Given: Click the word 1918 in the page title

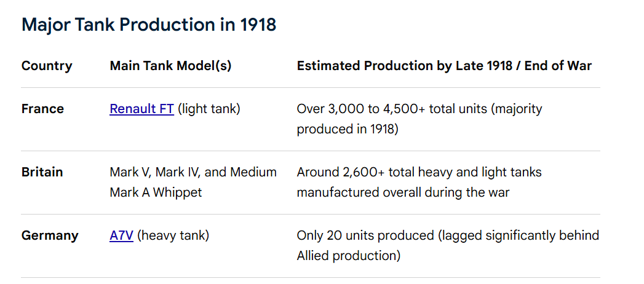Looking at the screenshot, I should tap(258, 25).
